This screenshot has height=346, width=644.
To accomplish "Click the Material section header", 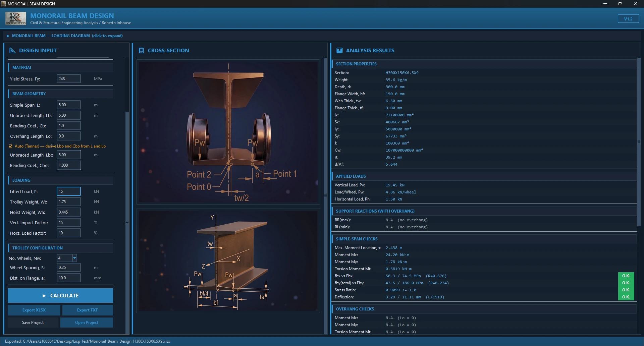I will click(60, 67).
